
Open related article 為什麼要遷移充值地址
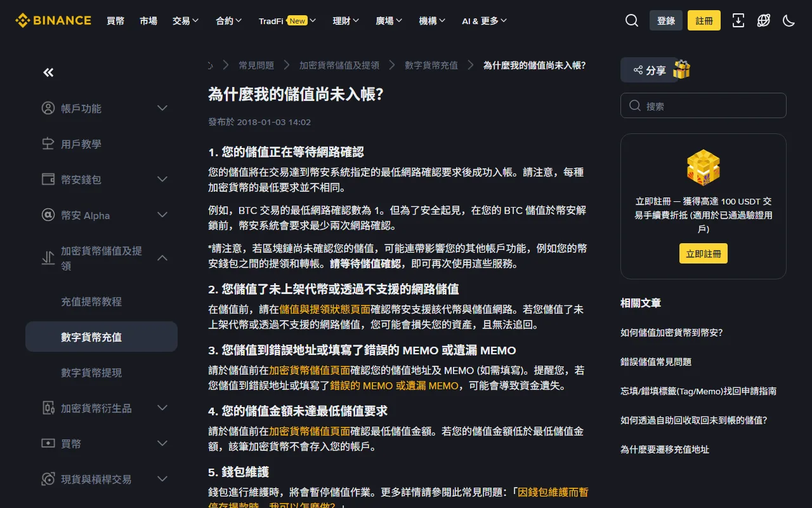(x=665, y=449)
